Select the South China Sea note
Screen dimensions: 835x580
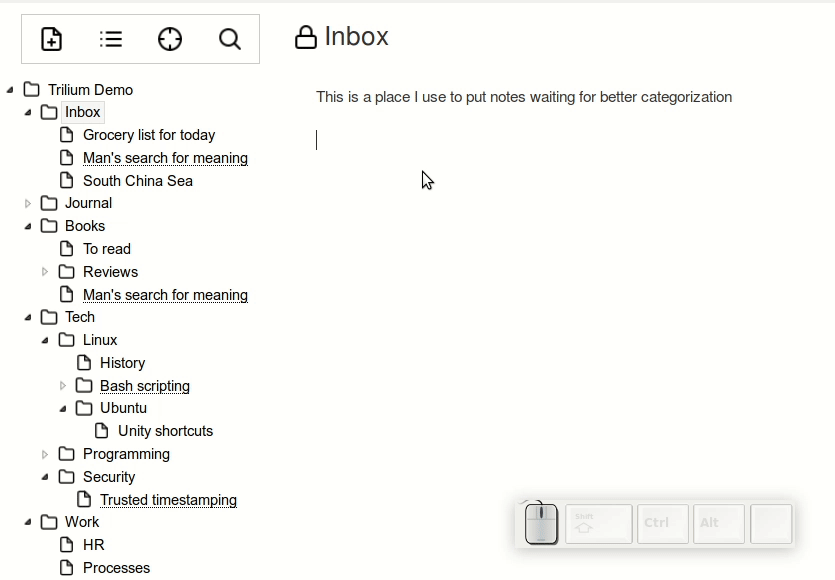(137, 181)
